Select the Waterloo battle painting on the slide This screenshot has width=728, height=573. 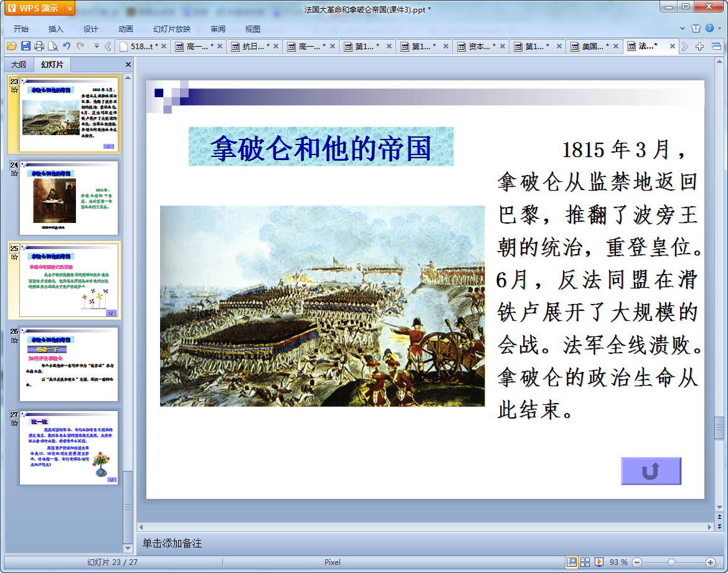pos(322,306)
